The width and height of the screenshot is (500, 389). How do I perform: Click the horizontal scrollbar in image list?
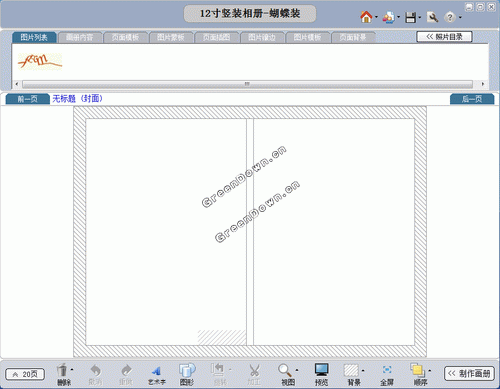(247, 84)
